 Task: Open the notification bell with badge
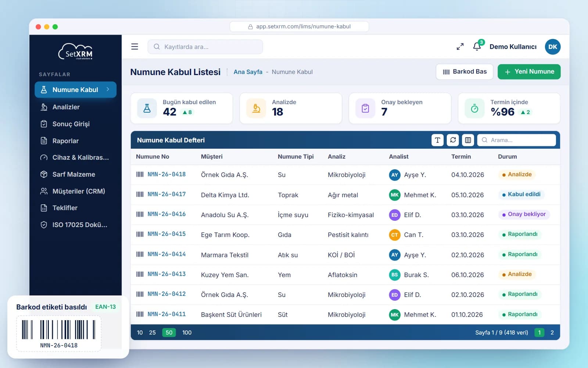tap(477, 46)
